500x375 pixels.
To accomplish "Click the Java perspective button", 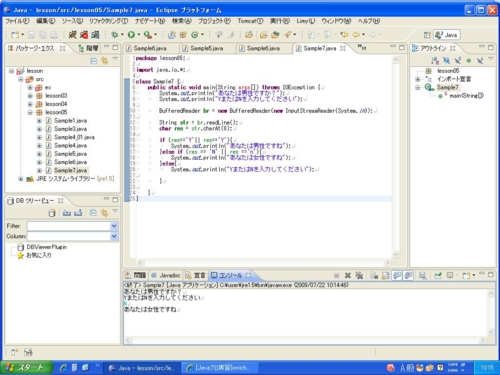I will (x=447, y=35).
